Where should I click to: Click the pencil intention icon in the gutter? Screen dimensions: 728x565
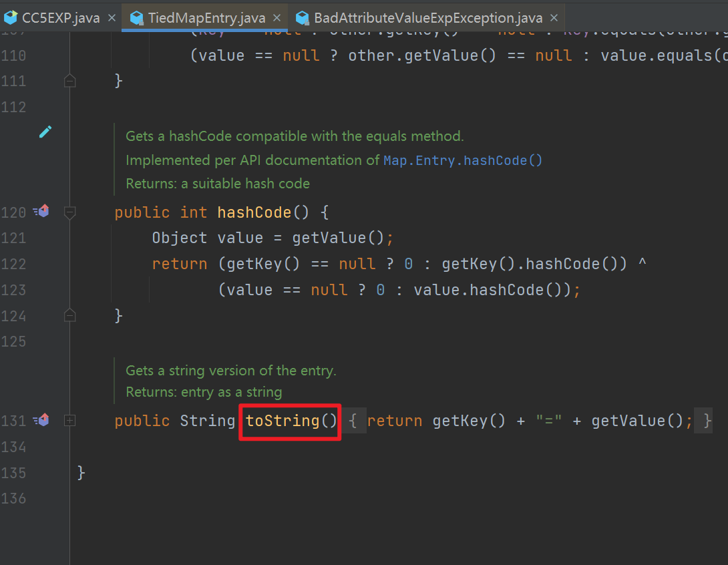tap(45, 132)
